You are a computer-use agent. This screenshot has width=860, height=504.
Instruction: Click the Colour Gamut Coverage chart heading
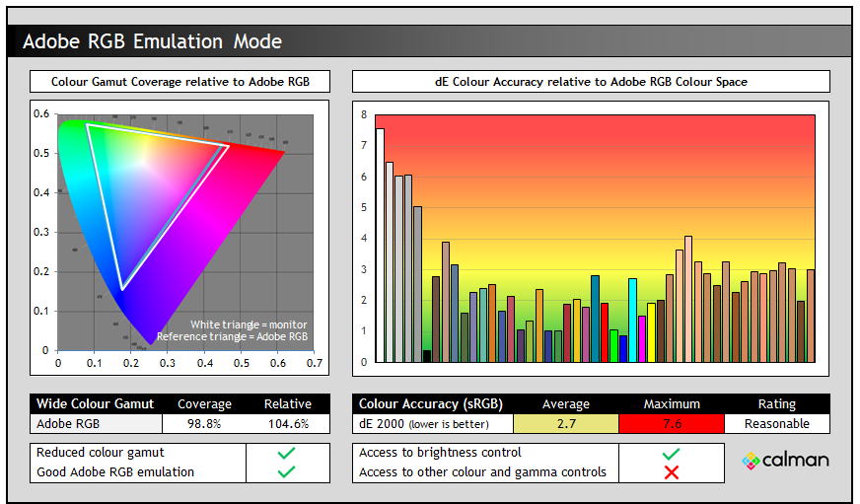[x=178, y=82]
